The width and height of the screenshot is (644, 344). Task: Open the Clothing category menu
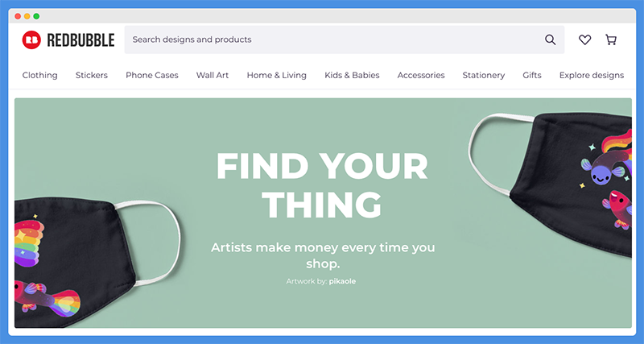[39, 75]
